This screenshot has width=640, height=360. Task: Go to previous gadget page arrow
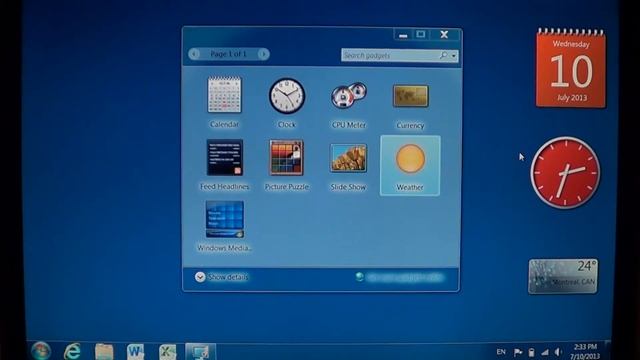pos(194,54)
